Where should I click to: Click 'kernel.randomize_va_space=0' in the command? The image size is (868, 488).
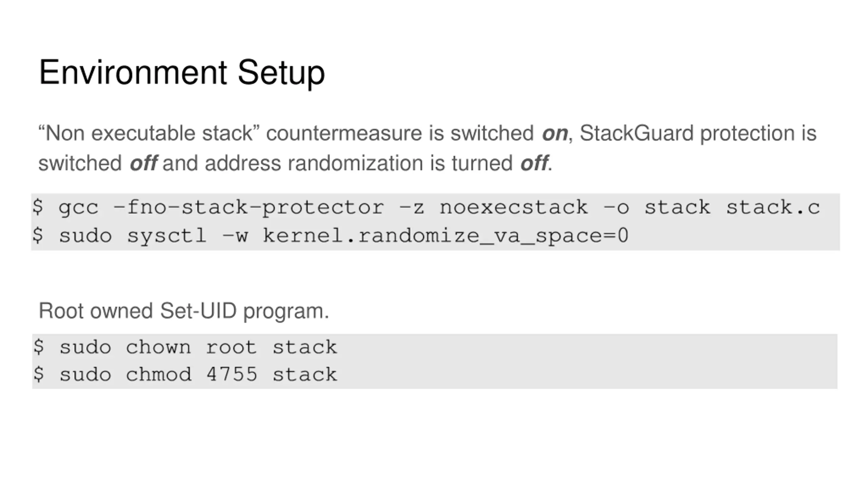coord(446,236)
